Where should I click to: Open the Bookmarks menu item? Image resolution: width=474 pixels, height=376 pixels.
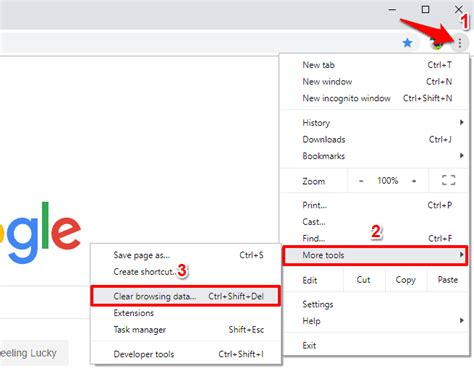click(375, 156)
